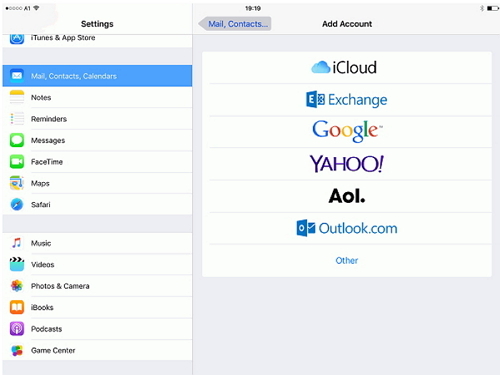Open Podcasts settings label
500x375 pixels.
pyautogui.click(x=46, y=329)
